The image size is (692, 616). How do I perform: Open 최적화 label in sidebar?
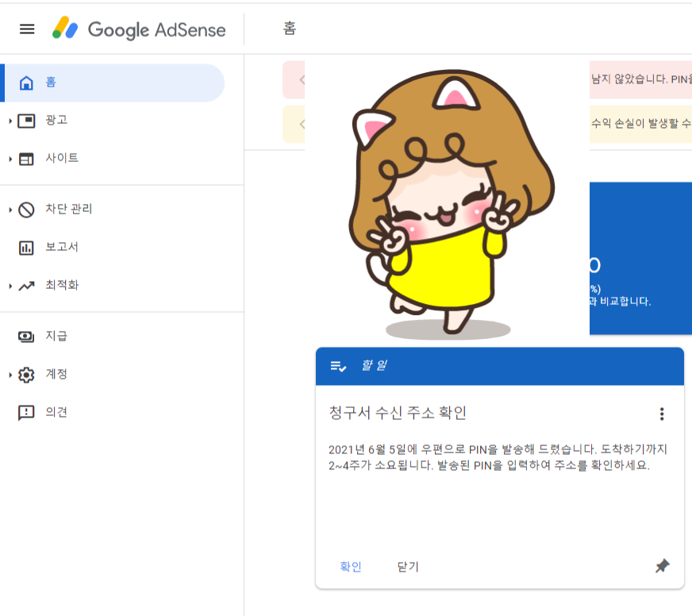coord(62,285)
